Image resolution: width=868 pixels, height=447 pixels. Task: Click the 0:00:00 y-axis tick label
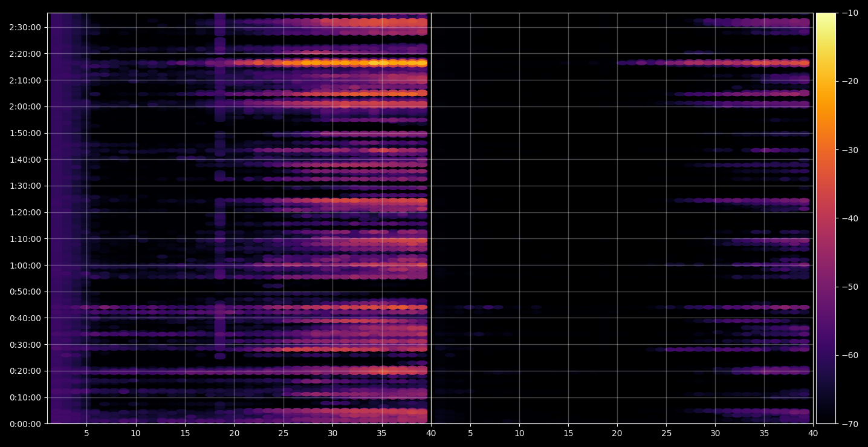click(25, 424)
